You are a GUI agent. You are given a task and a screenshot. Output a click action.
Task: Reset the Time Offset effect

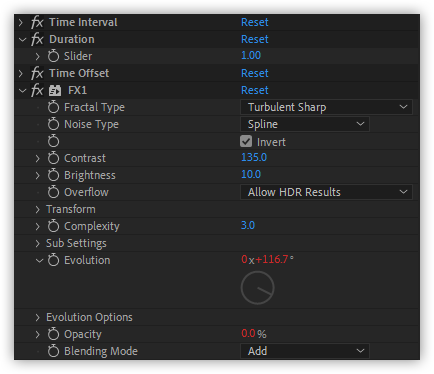(255, 73)
